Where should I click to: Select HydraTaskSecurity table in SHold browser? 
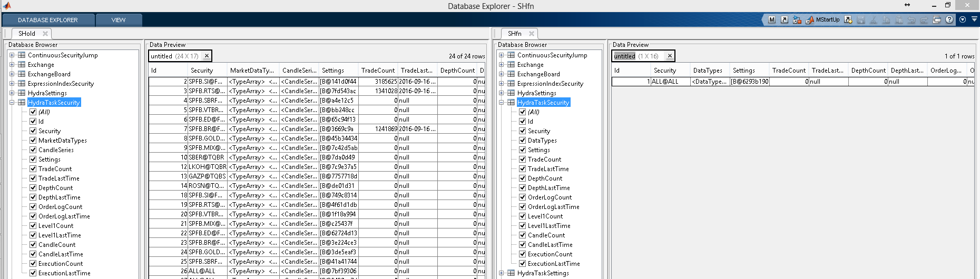pyautogui.click(x=54, y=102)
